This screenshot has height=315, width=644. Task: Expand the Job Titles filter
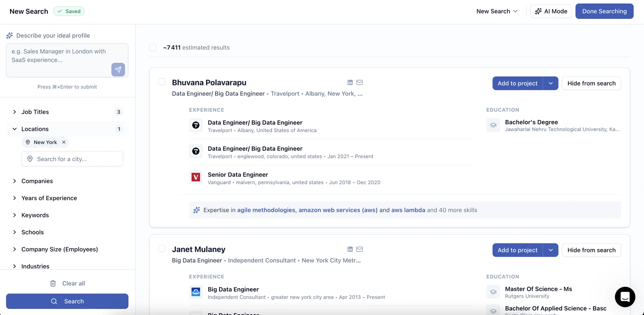click(x=67, y=112)
